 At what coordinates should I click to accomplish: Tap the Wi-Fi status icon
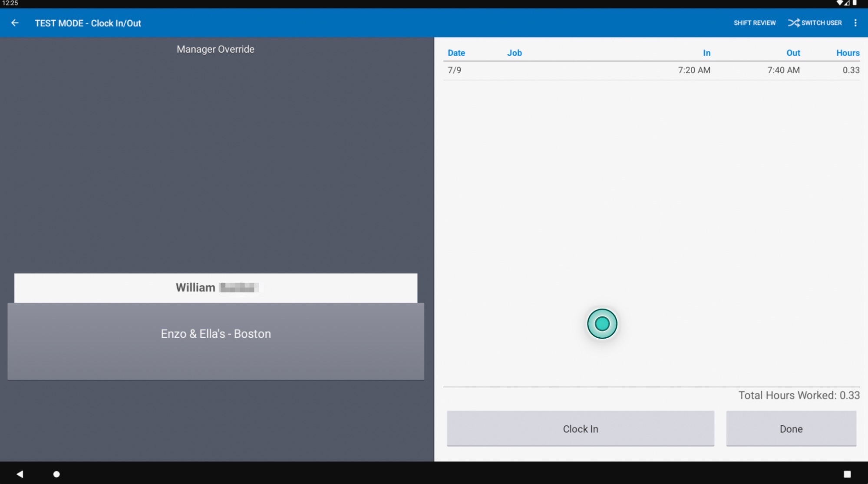tap(840, 3)
